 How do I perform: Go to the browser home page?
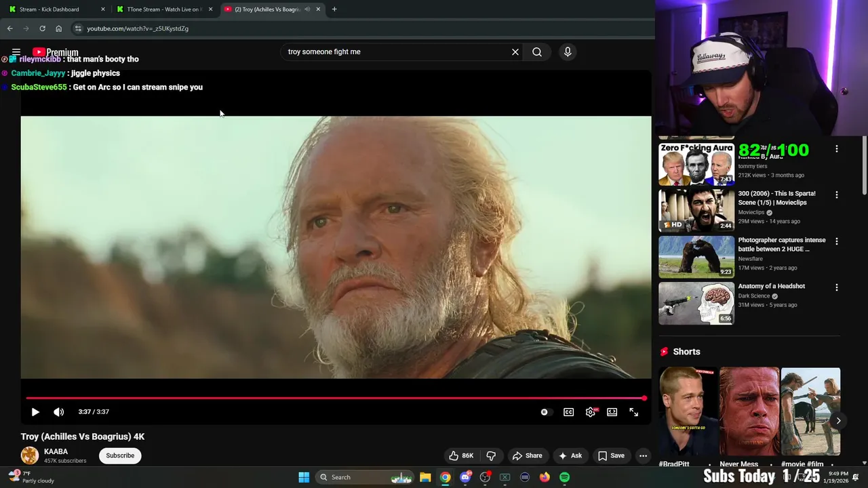coord(58,28)
